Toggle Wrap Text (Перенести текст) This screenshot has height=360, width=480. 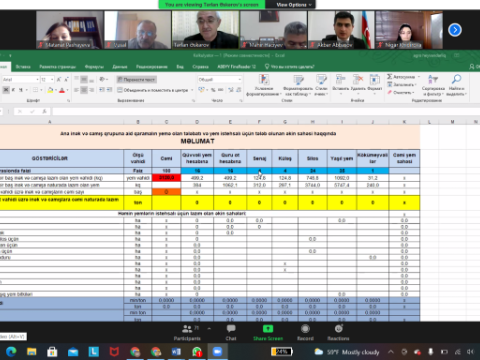(136, 79)
